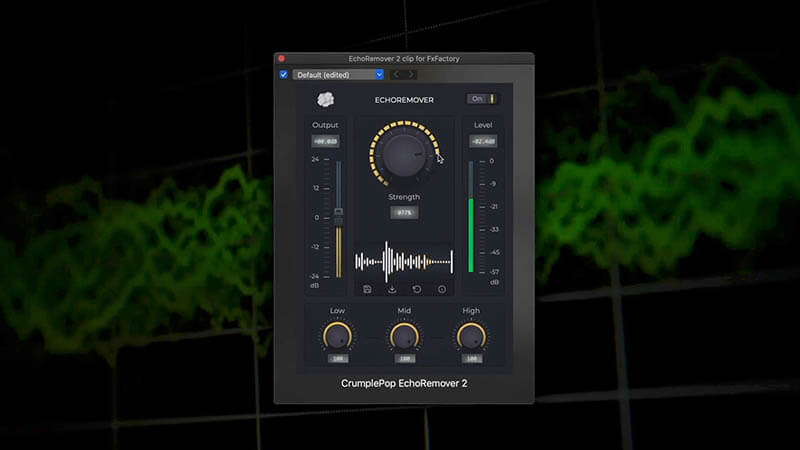
Task: Click the Strength percentage value field
Action: pyautogui.click(x=404, y=212)
